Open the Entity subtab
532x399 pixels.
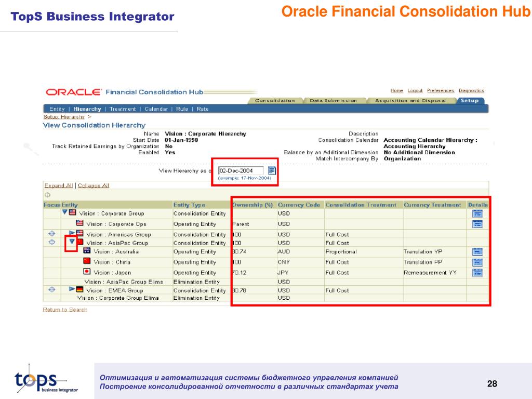tap(57, 109)
